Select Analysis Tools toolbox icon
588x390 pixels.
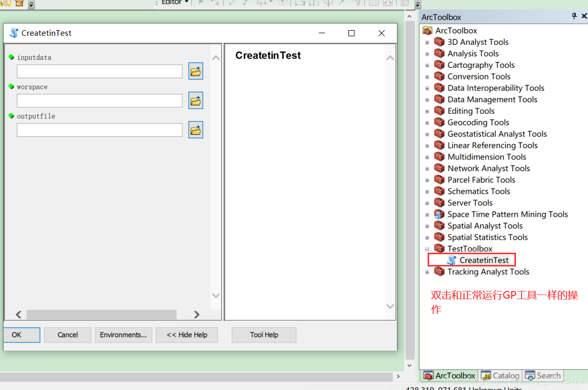(439, 53)
